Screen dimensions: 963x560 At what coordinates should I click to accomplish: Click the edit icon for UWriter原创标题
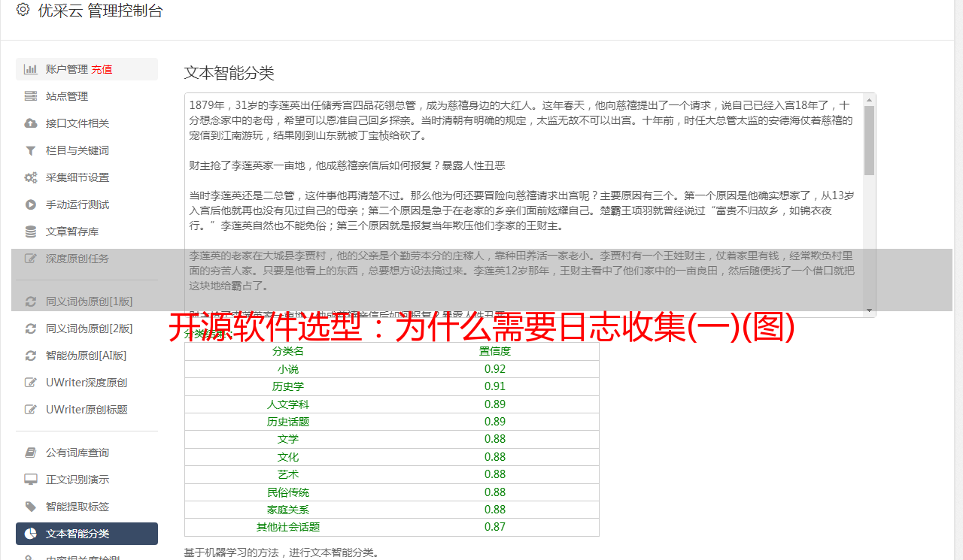coord(31,410)
